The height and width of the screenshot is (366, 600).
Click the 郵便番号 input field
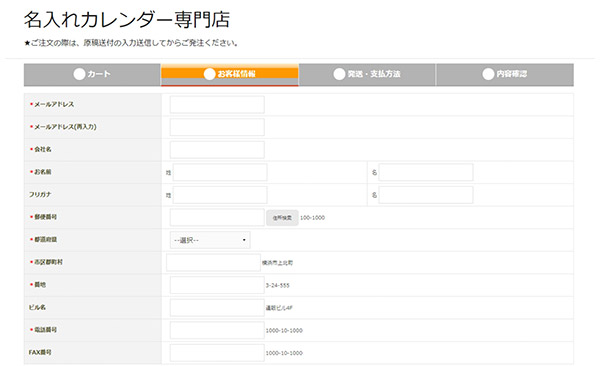click(217, 217)
